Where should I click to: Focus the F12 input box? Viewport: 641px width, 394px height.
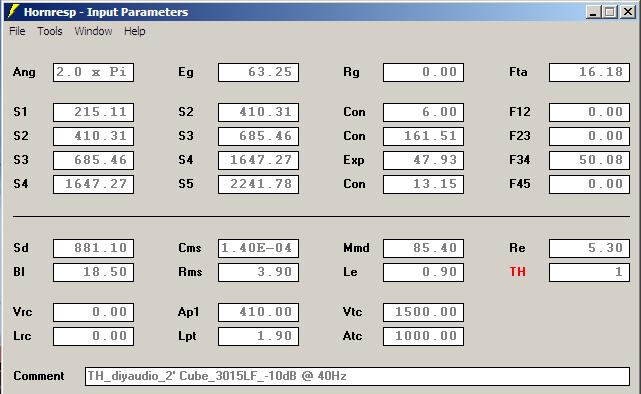[589, 112]
